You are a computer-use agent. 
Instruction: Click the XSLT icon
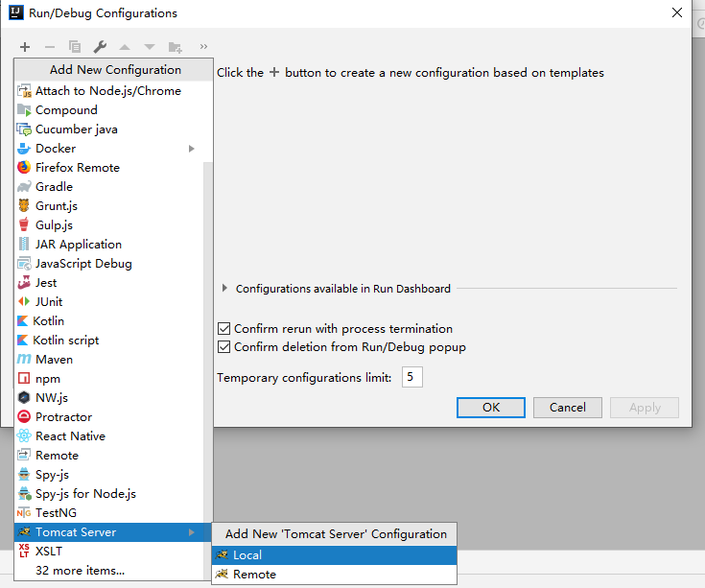tap(24, 551)
